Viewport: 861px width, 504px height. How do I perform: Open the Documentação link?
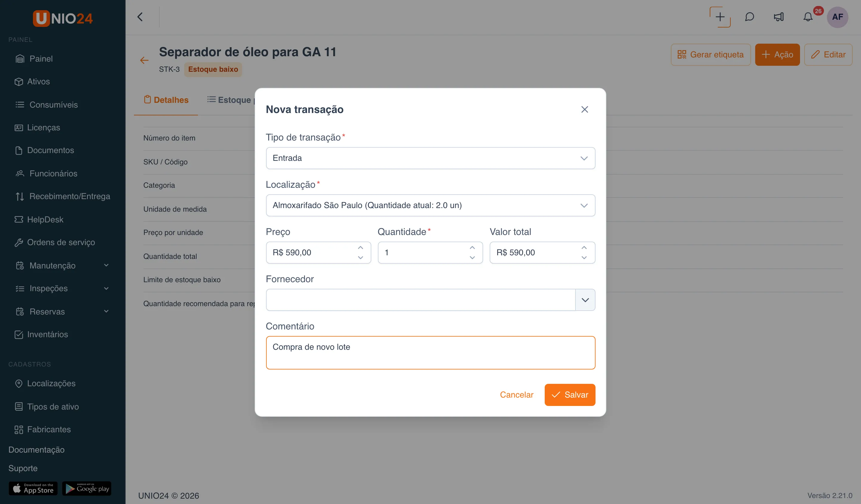tap(36, 450)
